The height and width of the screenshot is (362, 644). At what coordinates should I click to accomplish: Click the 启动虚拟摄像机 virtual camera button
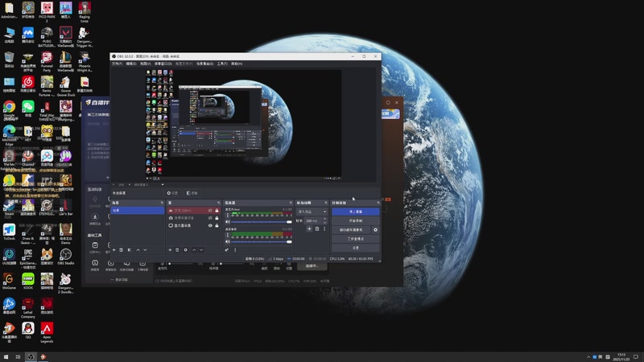coord(351,230)
